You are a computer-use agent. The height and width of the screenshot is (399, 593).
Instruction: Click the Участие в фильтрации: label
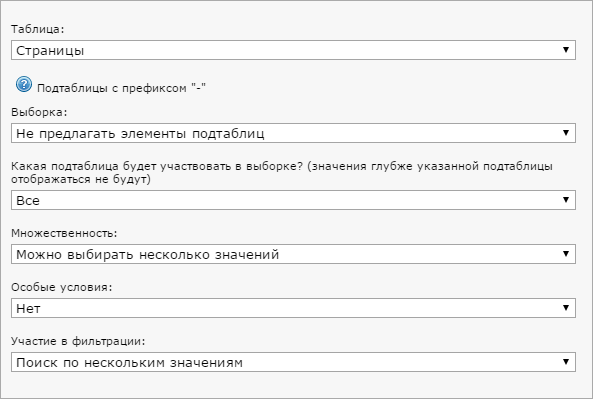pyautogui.click(x=78, y=342)
